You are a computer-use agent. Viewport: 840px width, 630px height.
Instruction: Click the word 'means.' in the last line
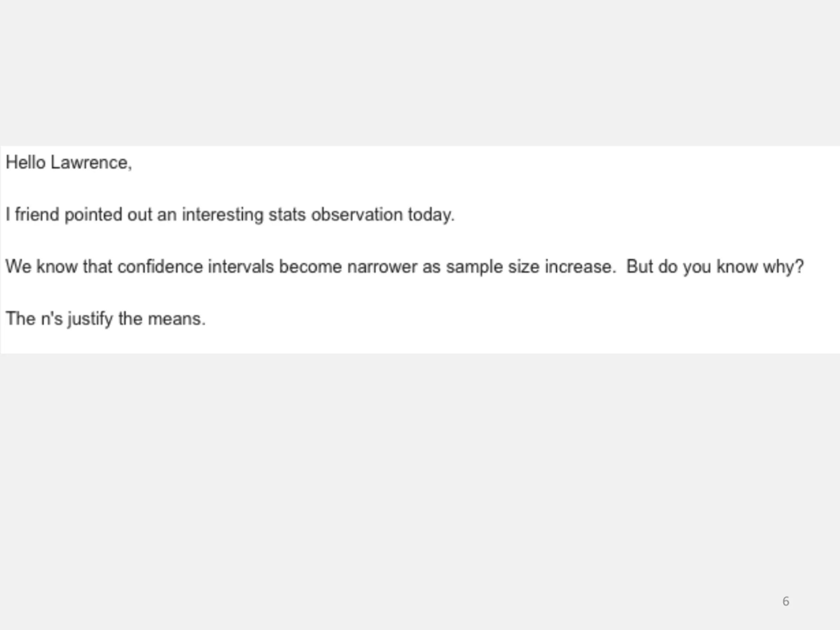pos(177,319)
